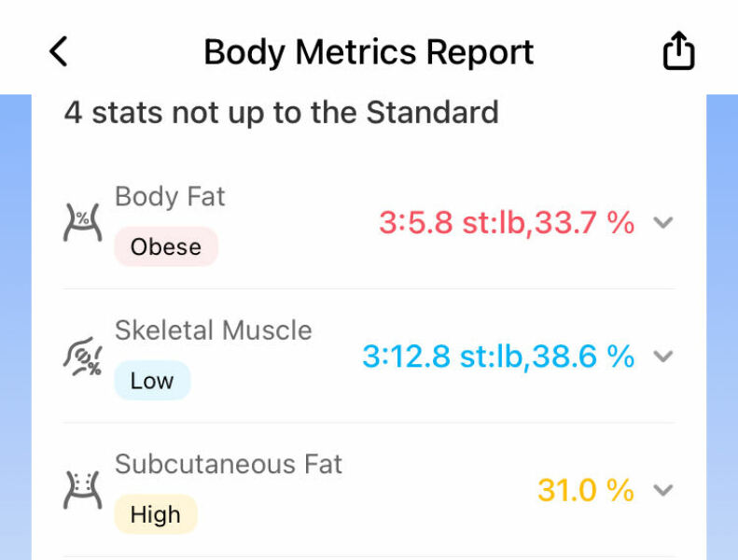738x560 pixels.
Task: Tap the share icon in header
Action: [x=678, y=51]
